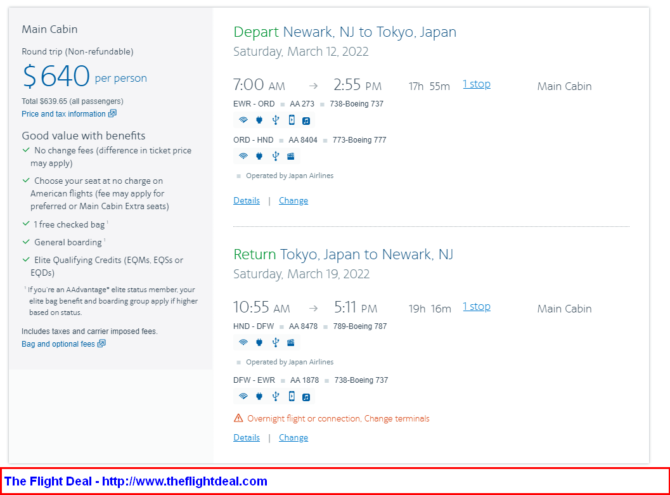Click the Wi-Fi icon for DFW - EWR flight

tap(242, 396)
